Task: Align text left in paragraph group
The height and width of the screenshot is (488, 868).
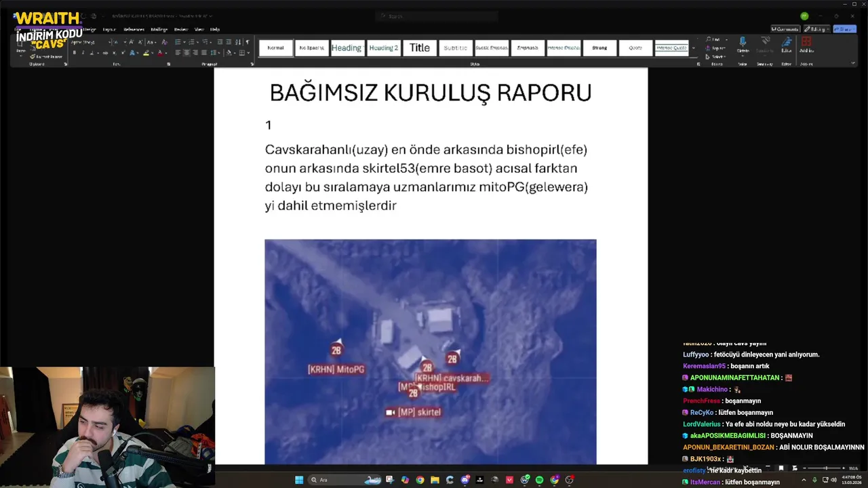Action: click(178, 52)
